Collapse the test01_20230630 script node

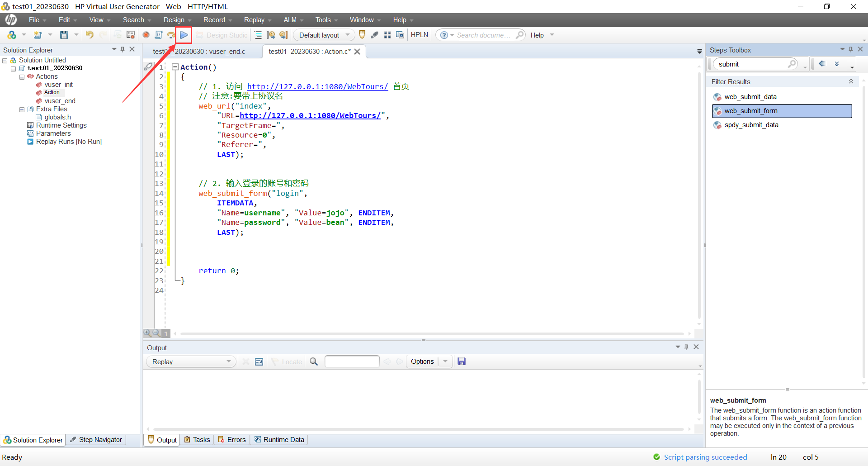click(13, 69)
